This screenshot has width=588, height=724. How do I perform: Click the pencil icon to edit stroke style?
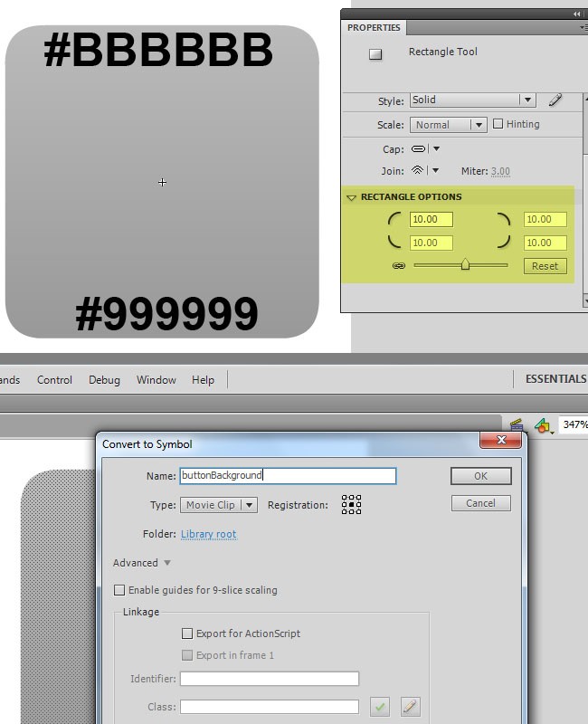pos(555,100)
